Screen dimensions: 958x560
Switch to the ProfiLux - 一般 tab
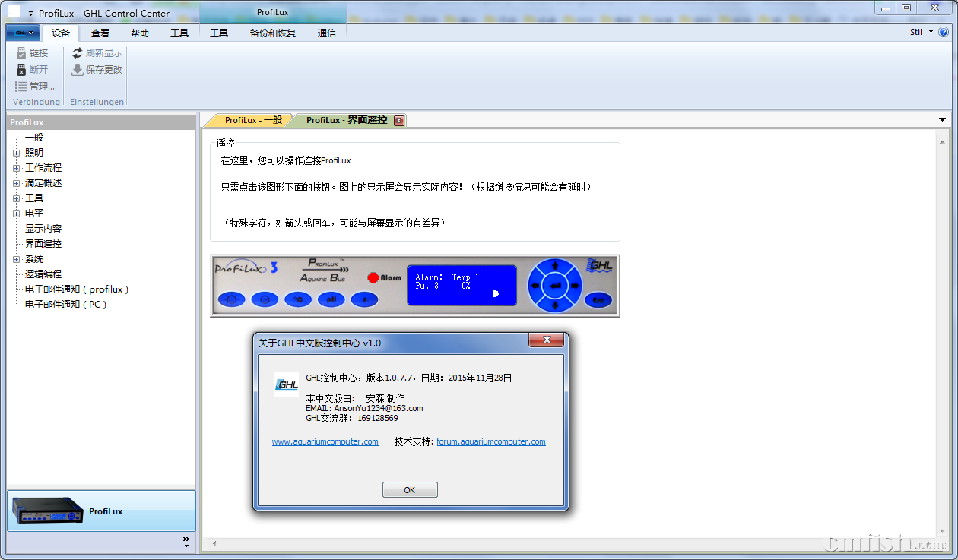pyautogui.click(x=252, y=120)
